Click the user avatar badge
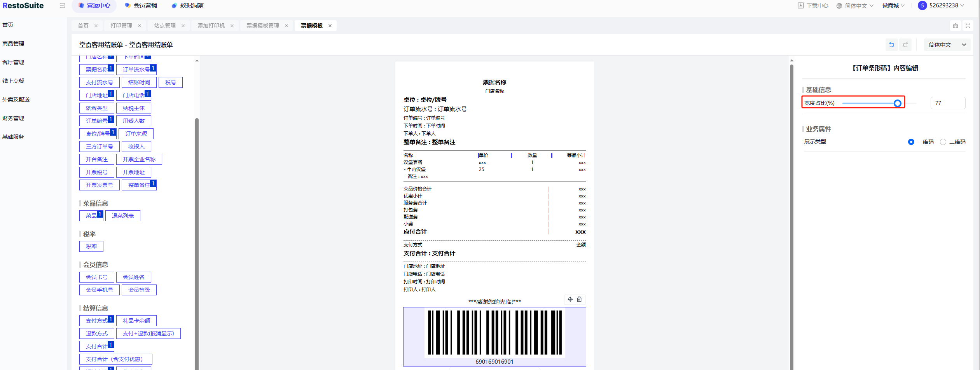 [922, 5]
